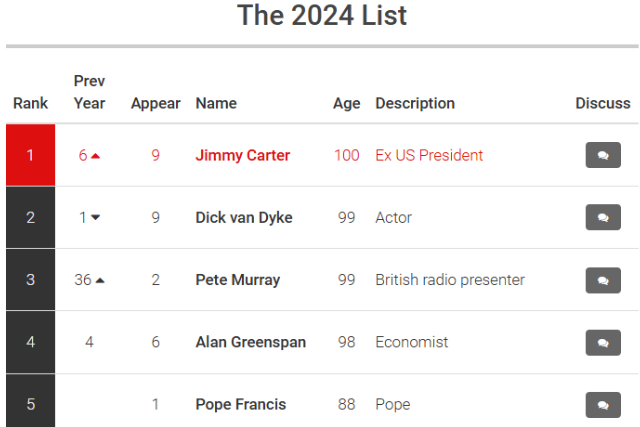The height and width of the screenshot is (427, 640).
Task: View Alan Greenspan's entry
Action: pos(251,342)
